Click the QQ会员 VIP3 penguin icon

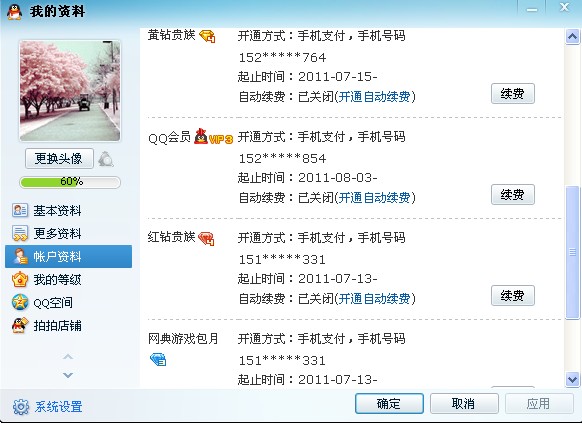click(213, 137)
